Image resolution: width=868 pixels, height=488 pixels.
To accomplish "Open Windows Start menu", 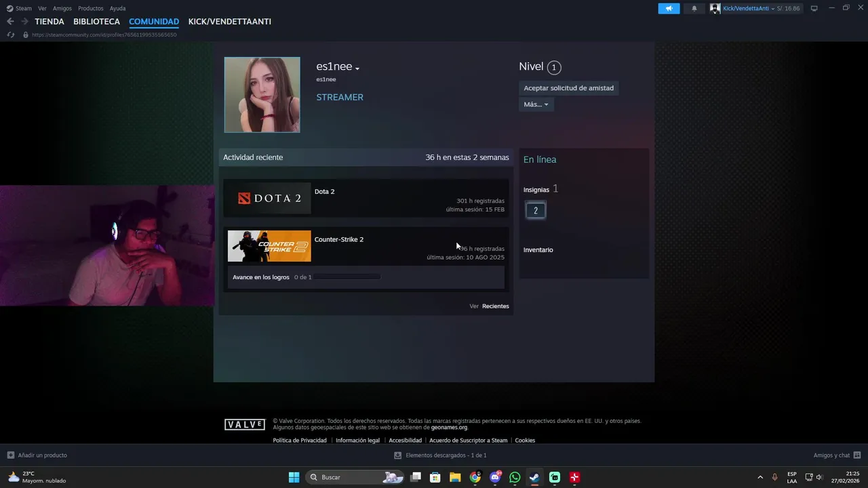I will point(294,477).
